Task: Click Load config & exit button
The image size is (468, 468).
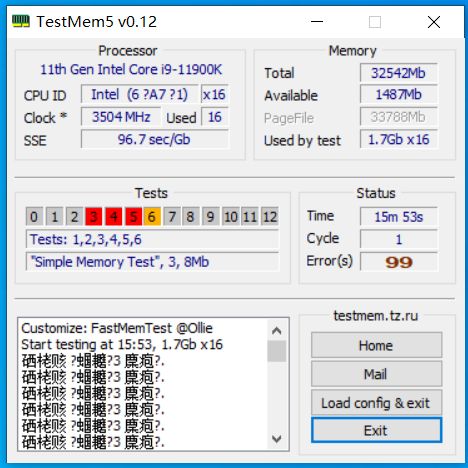Action: coord(376,403)
